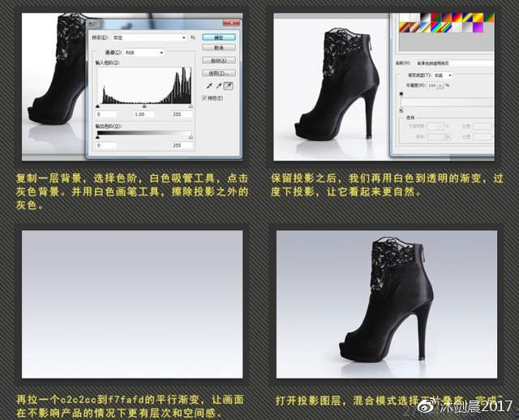Toggle the Preview checkbox in Levels dialog
The image size is (519, 420).
pyautogui.click(x=204, y=98)
